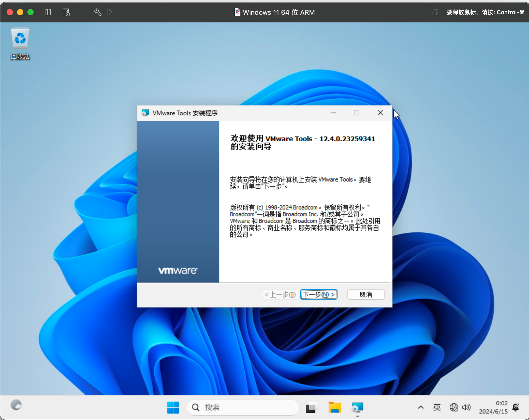Click the VMware Tools installer title icon

[x=145, y=113]
